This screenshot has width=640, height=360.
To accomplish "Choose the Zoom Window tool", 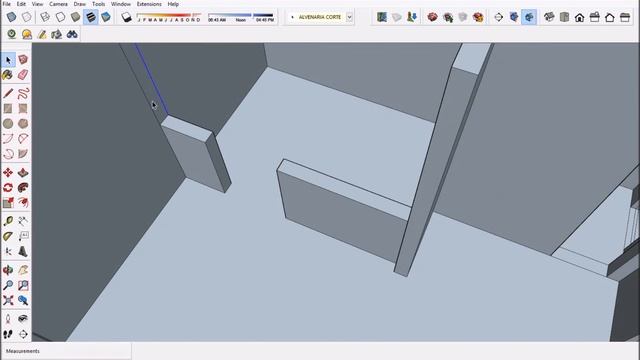I will coord(23,285).
